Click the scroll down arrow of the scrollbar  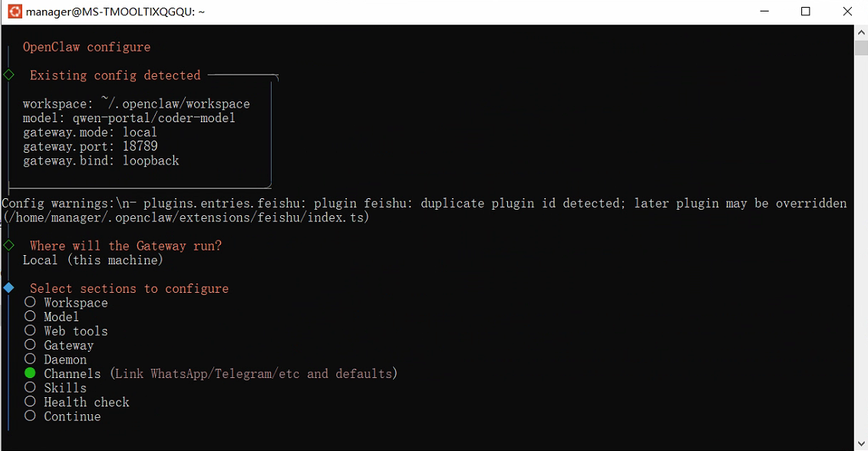861,444
